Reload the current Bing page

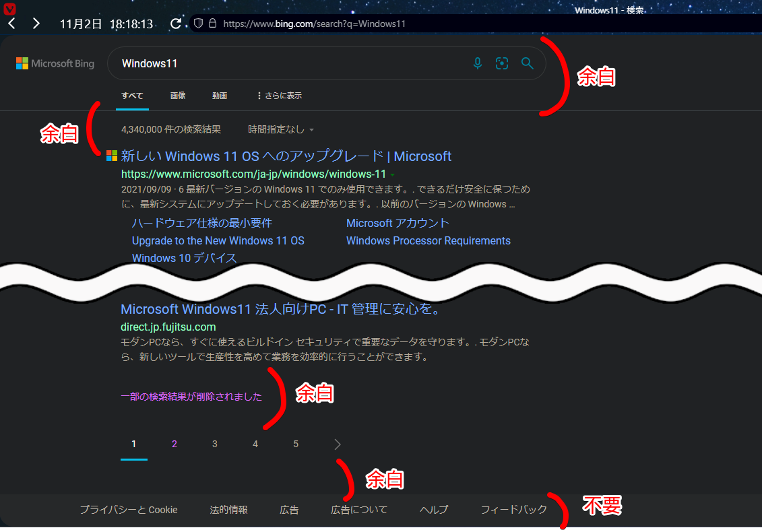click(x=175, y=24)
